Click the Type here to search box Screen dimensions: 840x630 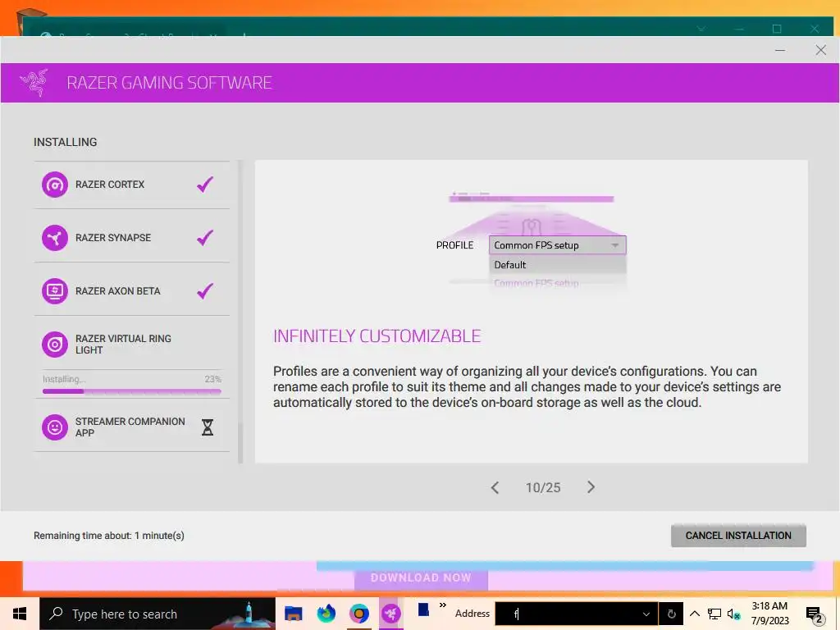coord(157,614)
